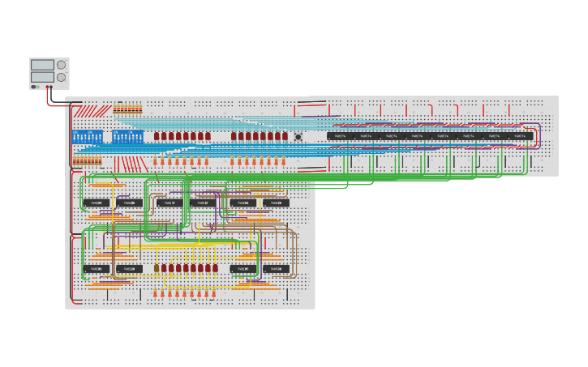
Task: Select the second chip in the long eight-chip row
Action: click(x=366, y=136)
